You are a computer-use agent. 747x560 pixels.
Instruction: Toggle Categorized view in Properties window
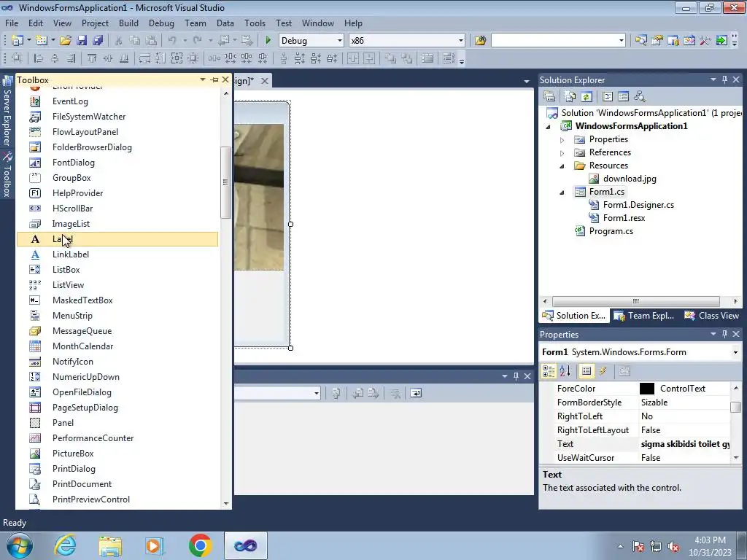pyautogui.click(x=549, y=371)
